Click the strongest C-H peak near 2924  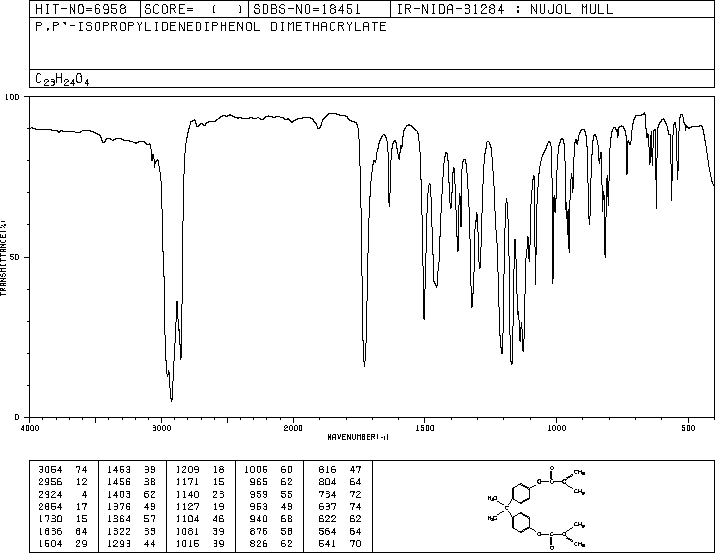coord(171,400)
